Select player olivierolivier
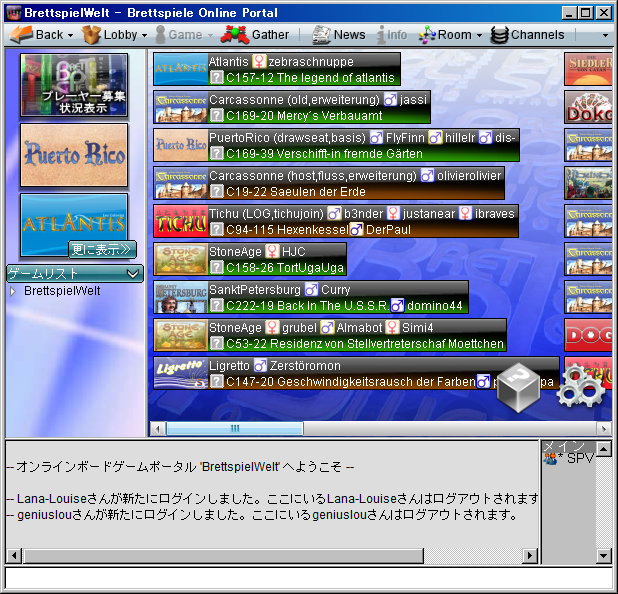The height and width of the screenshot is (594, 618). click(x=469, y=176)
